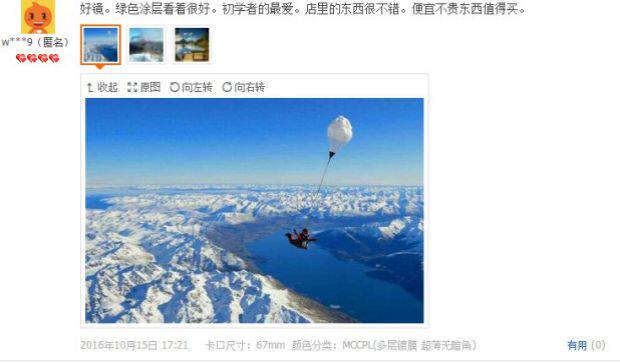Click the red hearts rating under username
The height and width of the screenshot is (363, 620).
tap(38, 59)
